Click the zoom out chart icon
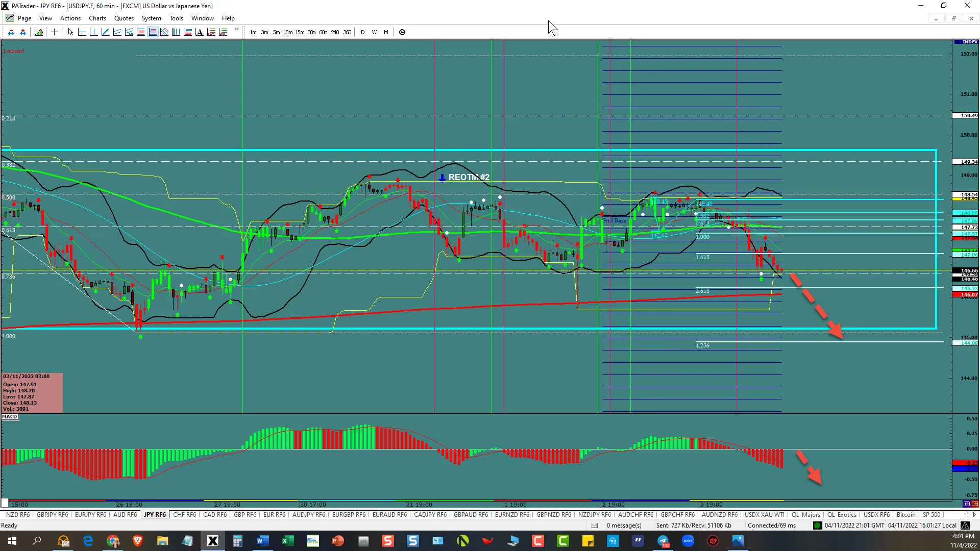Image resolution: width=980 pixels, height=551 pixels. (11, 32)
